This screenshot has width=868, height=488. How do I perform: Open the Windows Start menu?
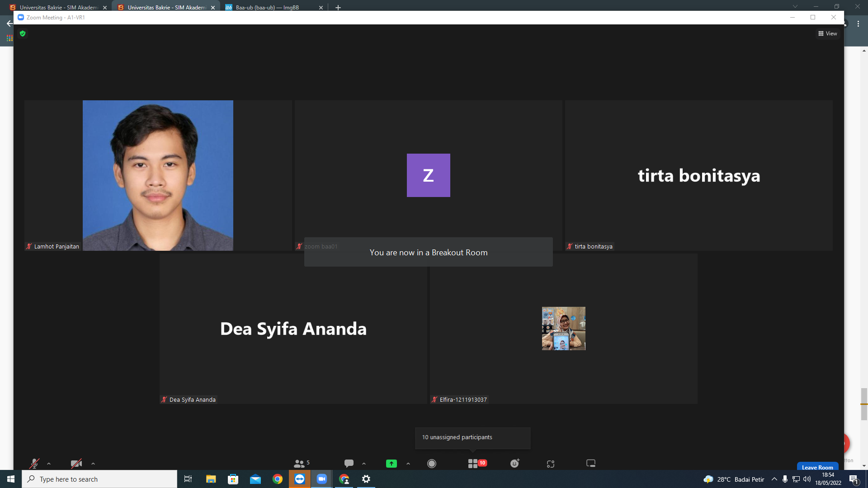coord(11,479)
